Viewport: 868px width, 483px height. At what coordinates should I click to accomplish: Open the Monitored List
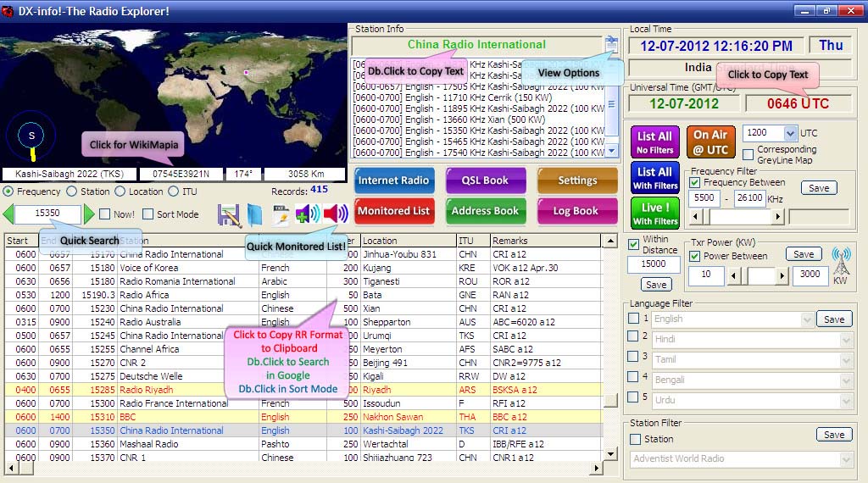tap(393, 211)
